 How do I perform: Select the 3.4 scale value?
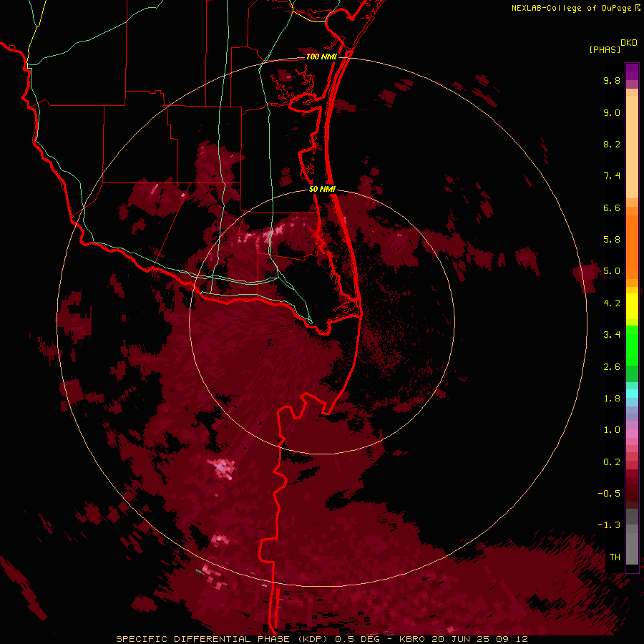612,335
